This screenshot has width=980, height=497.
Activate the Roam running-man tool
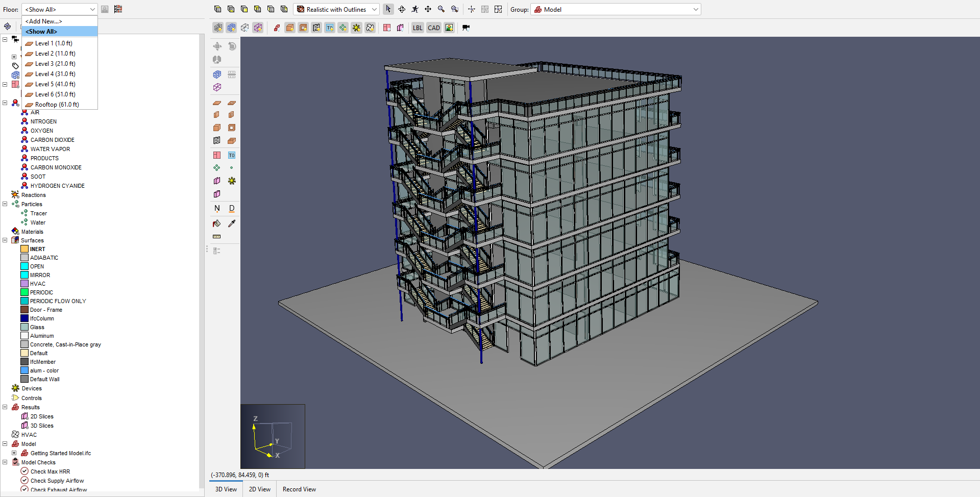[x=415, y=9]
